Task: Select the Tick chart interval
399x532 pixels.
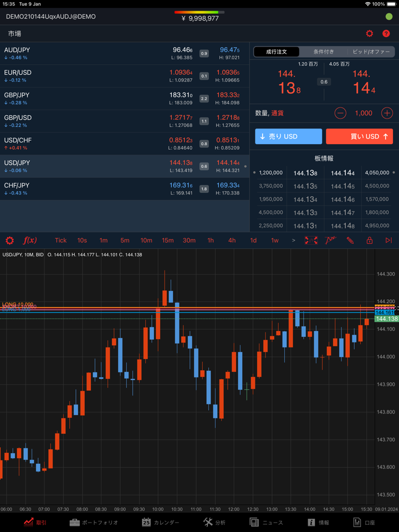Action: click(61, 241)
